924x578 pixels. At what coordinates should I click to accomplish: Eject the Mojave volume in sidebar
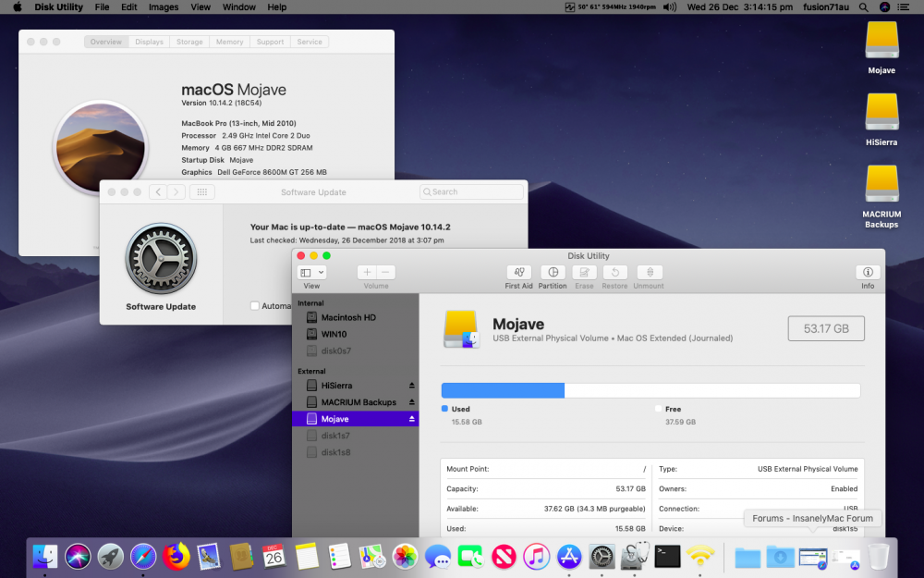(412, 419)
